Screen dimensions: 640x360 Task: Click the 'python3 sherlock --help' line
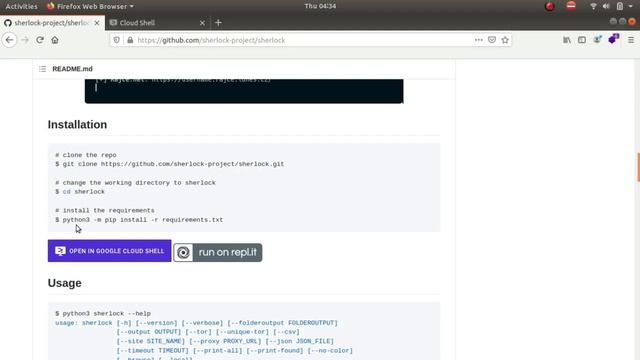click(103, 313)
